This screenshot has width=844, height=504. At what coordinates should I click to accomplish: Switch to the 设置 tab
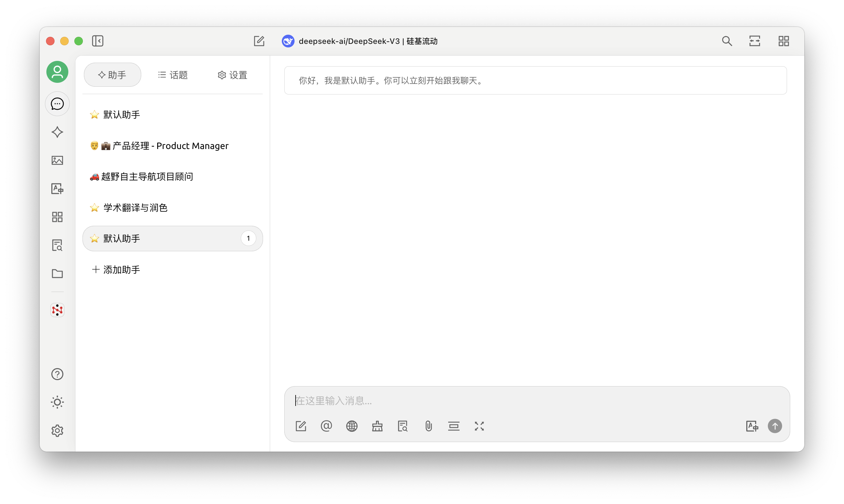click(232, 75)
